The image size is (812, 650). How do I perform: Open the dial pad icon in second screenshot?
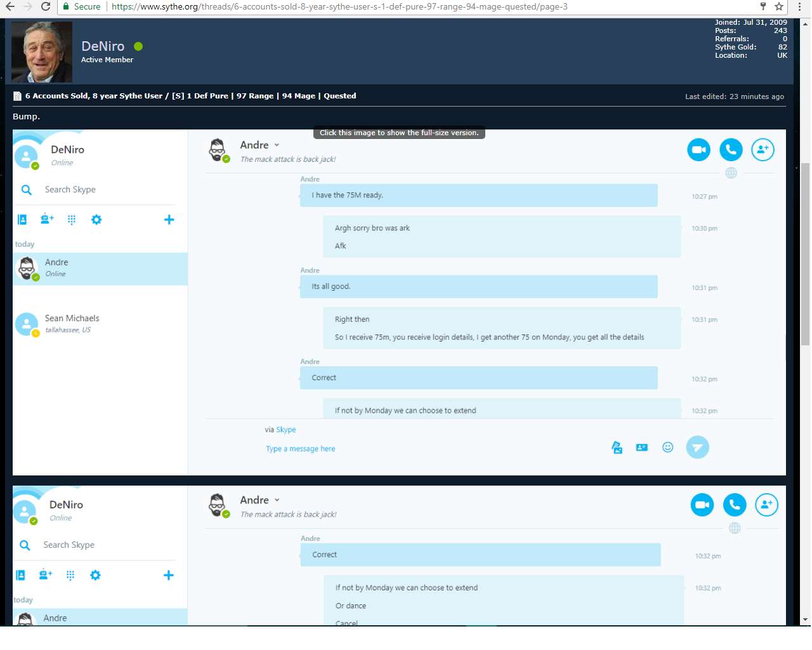pyautogui.click(x=70, y=575)
